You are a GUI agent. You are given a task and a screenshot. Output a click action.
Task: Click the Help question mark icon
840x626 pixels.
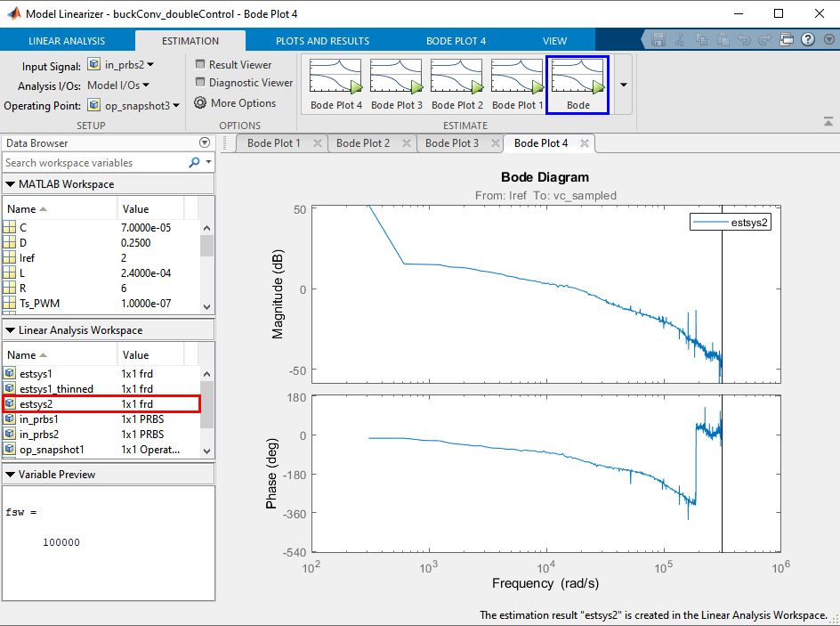click(x=808, y=40)
